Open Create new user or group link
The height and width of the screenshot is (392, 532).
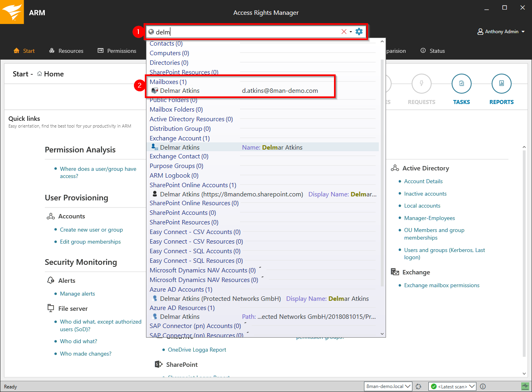point(91,230)
